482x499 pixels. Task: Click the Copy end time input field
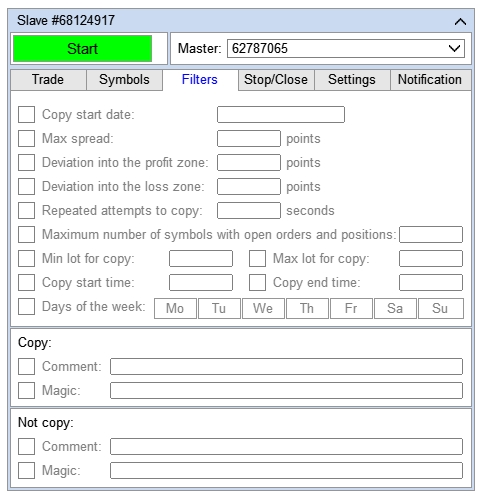(431, 283)
